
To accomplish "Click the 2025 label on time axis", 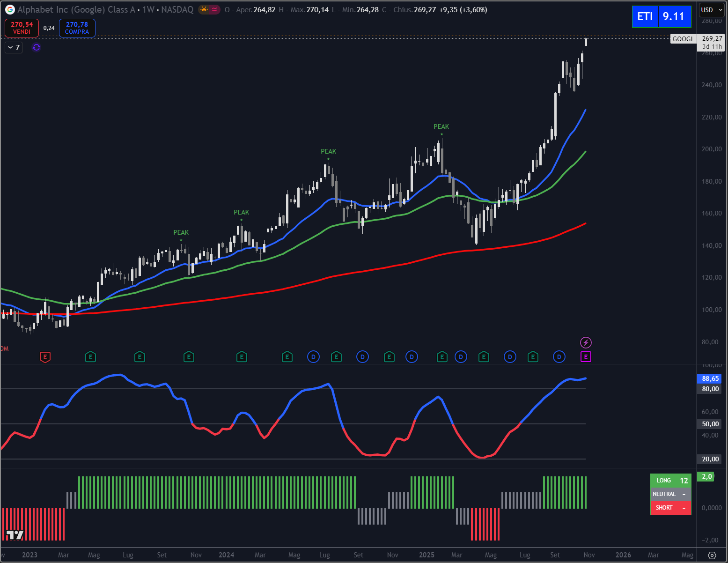I will tap(427, 555).
